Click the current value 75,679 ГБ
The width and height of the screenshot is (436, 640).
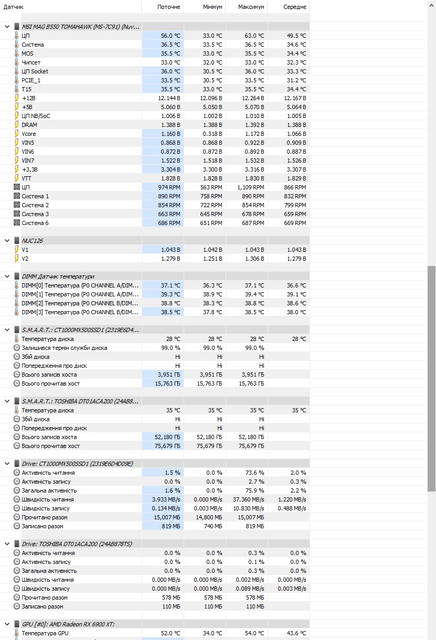point(167,446)
